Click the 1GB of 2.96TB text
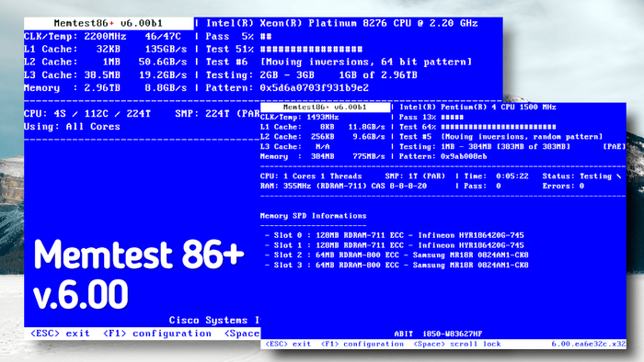 (378, 75)
